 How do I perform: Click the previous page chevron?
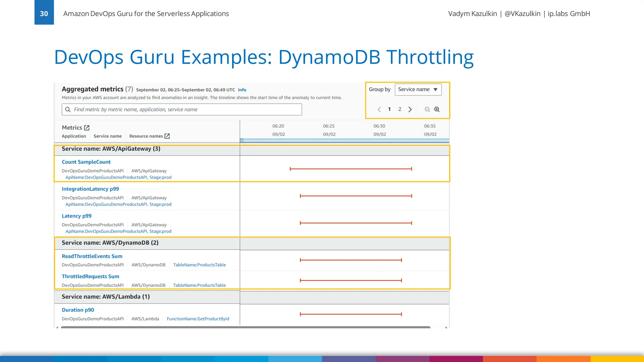(379, 109)
